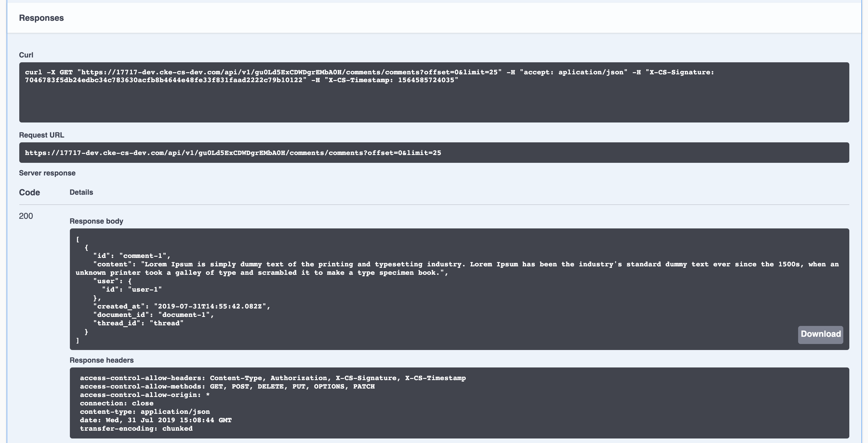Click the date: Wed, 31 Jul 2019 line
Screen dimensions: 868x443
[156, 420]
